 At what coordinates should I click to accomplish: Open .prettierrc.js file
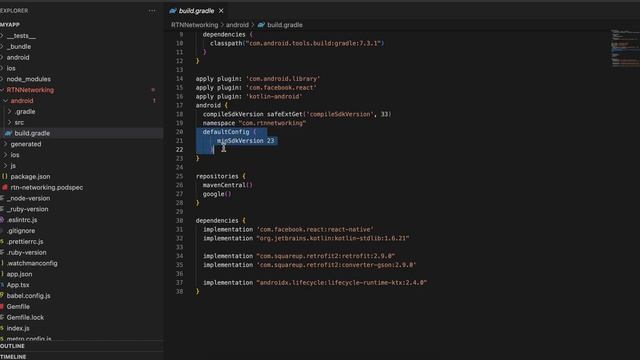coord(25,242)
